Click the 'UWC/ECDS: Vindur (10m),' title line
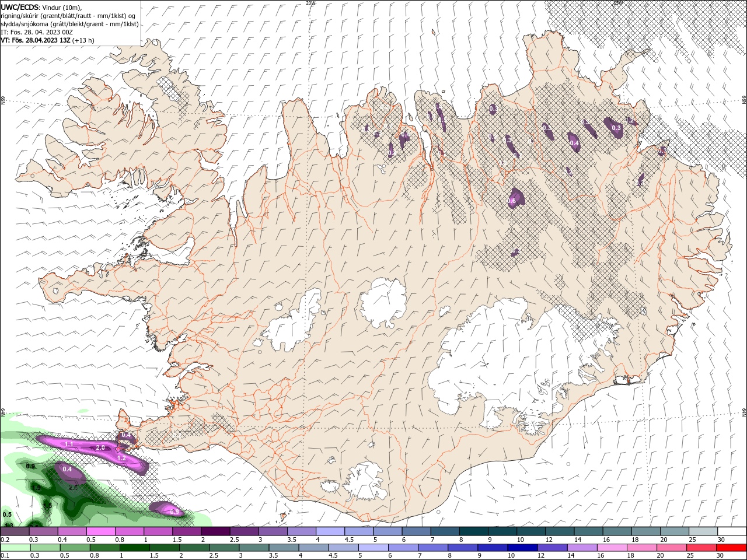Viewport: 747px width, 560px height. tap(41, 6)
